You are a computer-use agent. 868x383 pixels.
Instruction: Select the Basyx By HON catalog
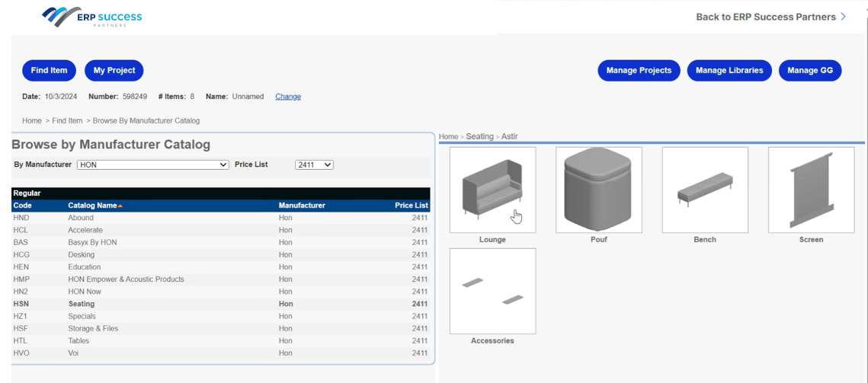click(220, 242)
